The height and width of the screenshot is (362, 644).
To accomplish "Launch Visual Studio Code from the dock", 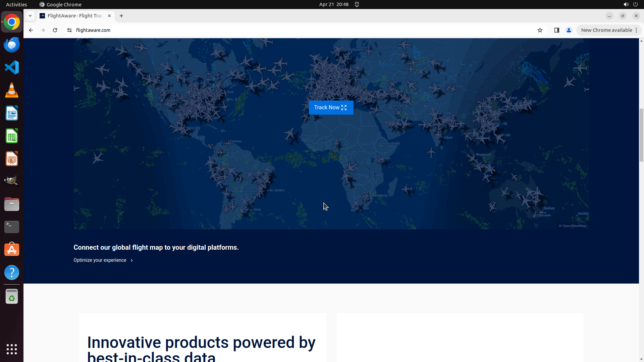I will tap(12, 67).
